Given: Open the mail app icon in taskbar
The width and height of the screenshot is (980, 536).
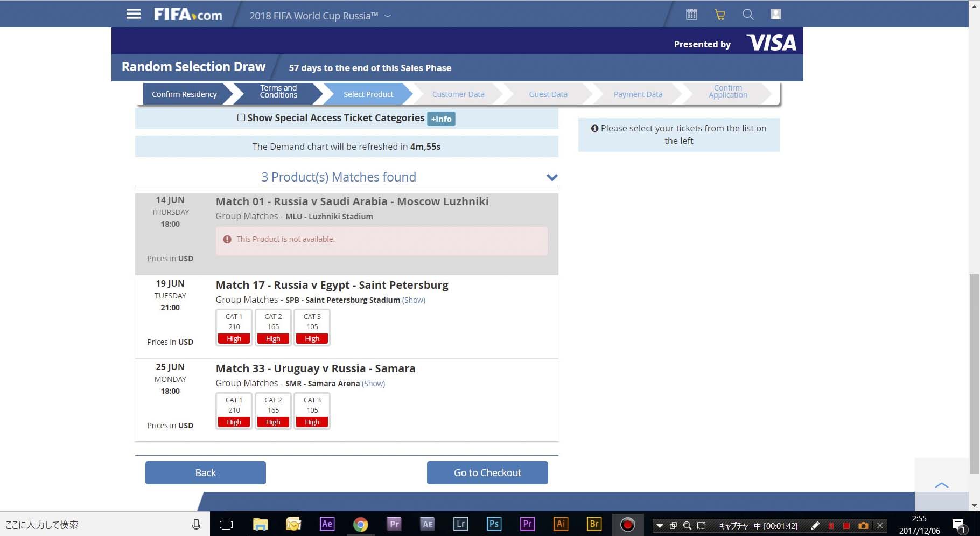Looking at the screenshot, I should tap(293, 524).
